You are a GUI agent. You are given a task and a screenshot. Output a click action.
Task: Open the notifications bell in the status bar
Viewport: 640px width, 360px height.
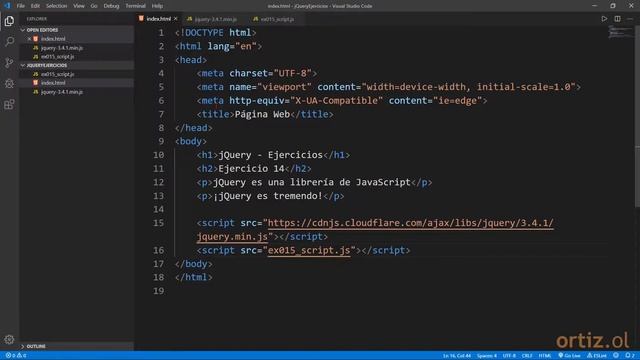(630, 356)
